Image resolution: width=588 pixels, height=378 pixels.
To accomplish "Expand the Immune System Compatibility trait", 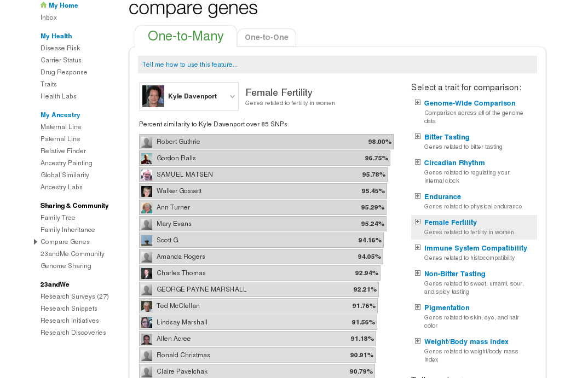I will 417,247.
